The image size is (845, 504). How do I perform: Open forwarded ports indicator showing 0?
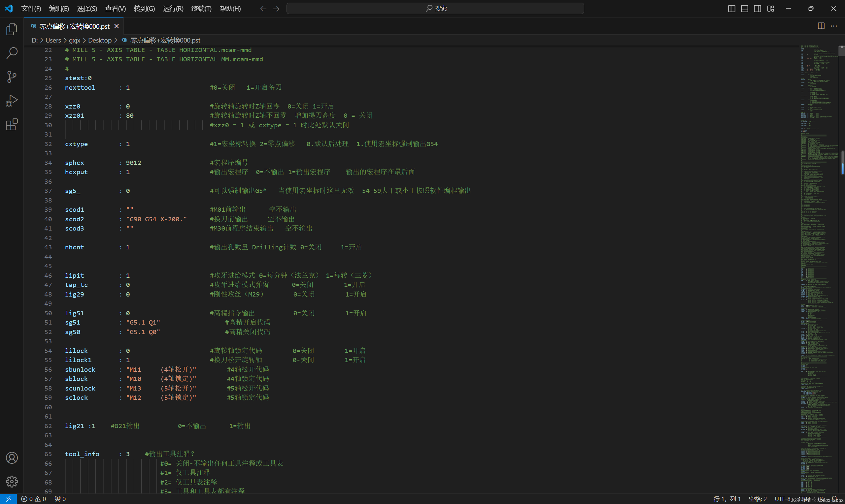coord(60,499)
